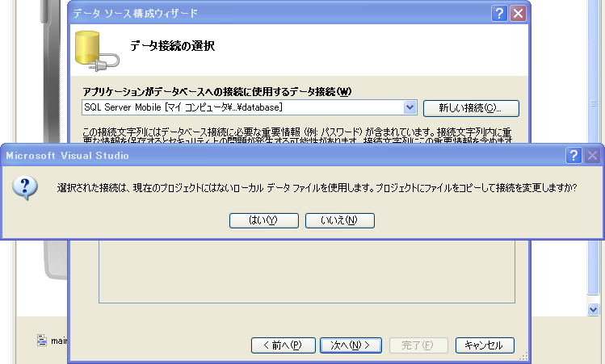Screen dimensions: 605x364
Task: Click the いいえ(N) button
Action: pyautogui.click(x=339, y=220)
